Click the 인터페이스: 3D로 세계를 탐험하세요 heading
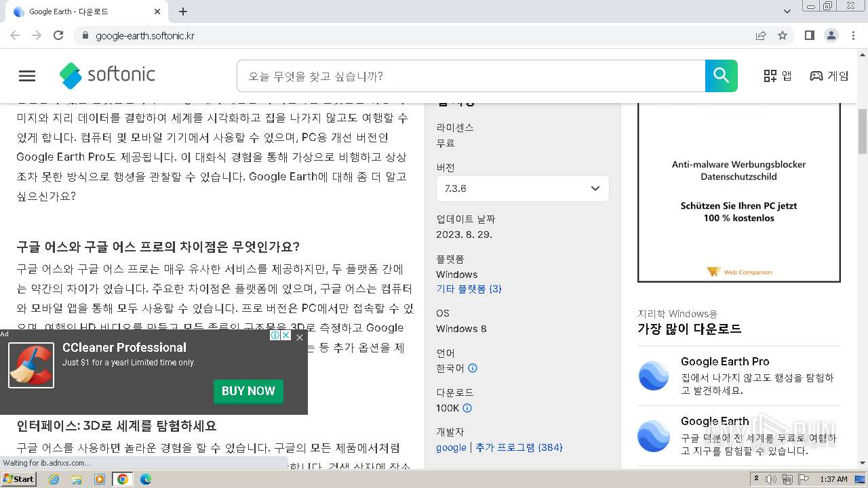The image size is (868, 488). click(117, 426)
